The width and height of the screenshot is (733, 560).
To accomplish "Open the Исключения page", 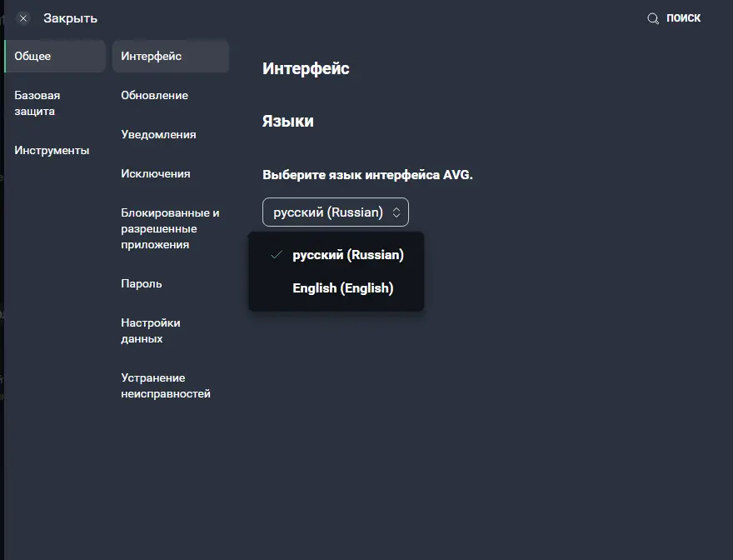I will click(154, 173).
